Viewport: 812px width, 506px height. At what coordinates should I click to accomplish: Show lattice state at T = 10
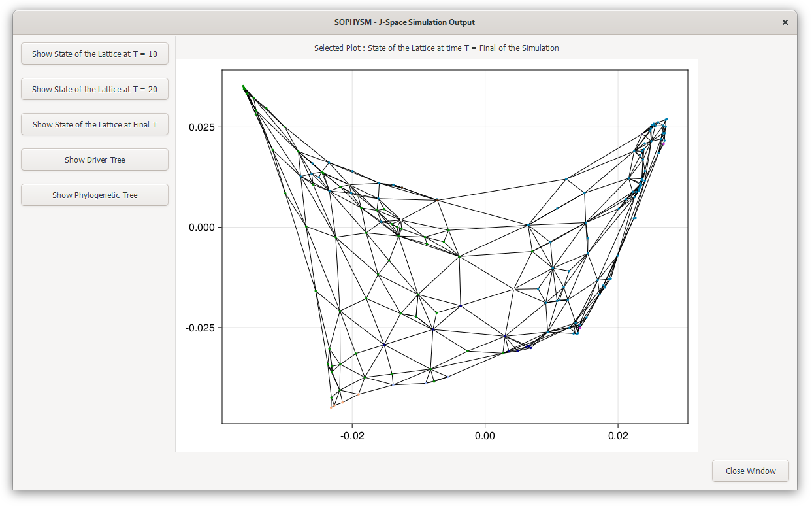point(95,54)
